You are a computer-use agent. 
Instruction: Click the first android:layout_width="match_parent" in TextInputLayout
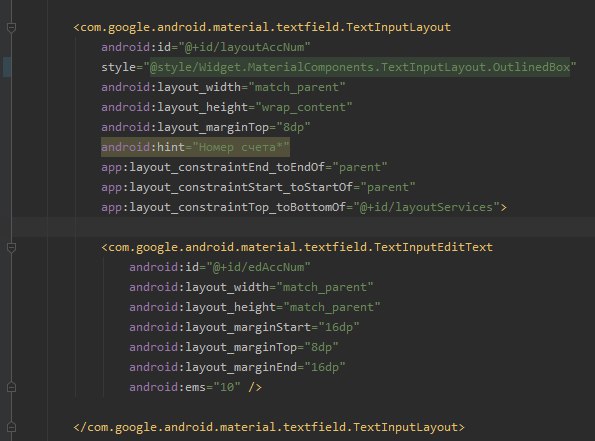tap(223, 87)
